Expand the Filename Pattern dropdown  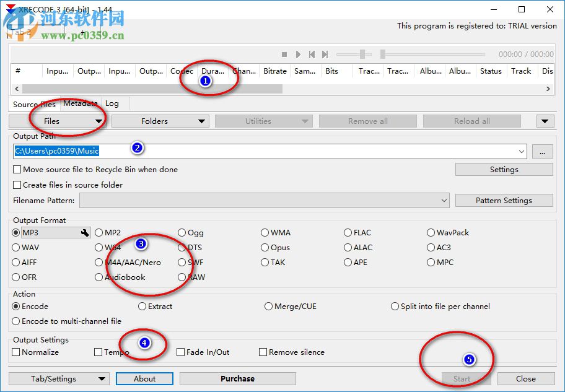444,200
